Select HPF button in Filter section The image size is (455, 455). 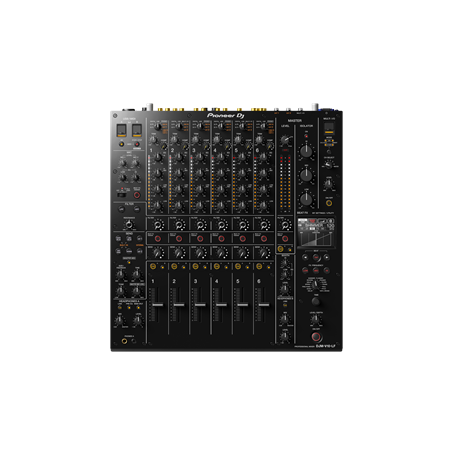pos(137,209)
